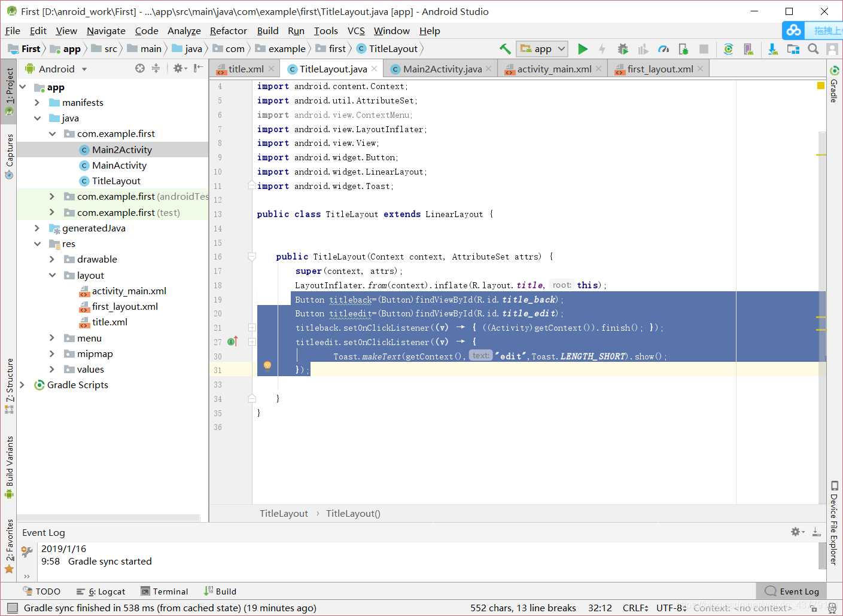Expand the drawable folder
The height and width of the screenshot is (616, 843).
(52, 260)
